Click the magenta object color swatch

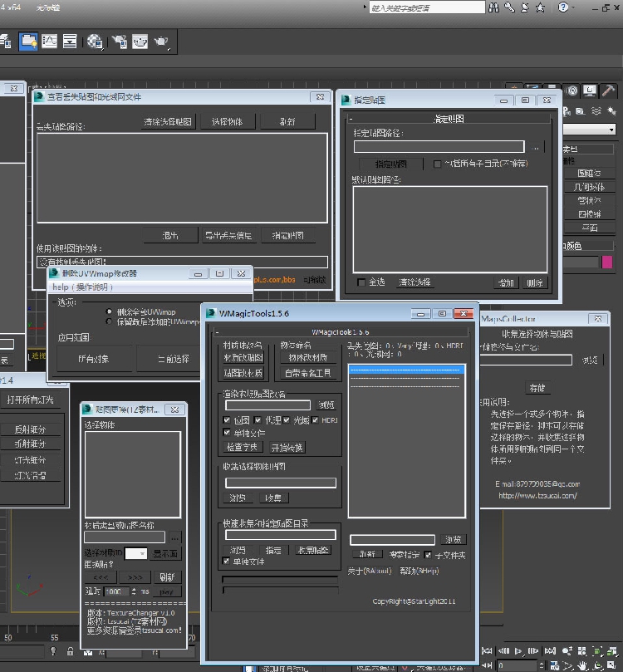(x=606, y=262)
